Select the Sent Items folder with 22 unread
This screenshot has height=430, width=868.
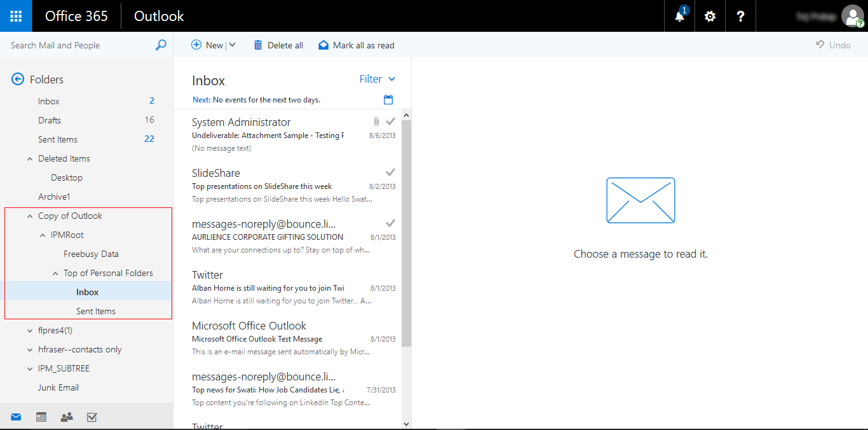[86, 139]
